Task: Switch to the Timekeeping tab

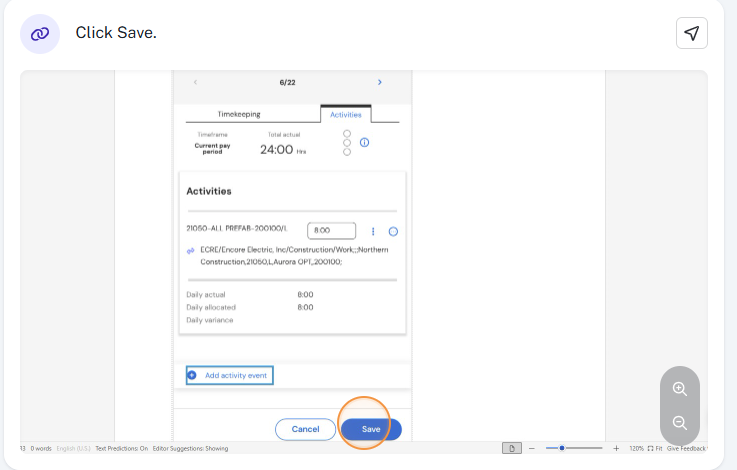Action: coord(239,114)
